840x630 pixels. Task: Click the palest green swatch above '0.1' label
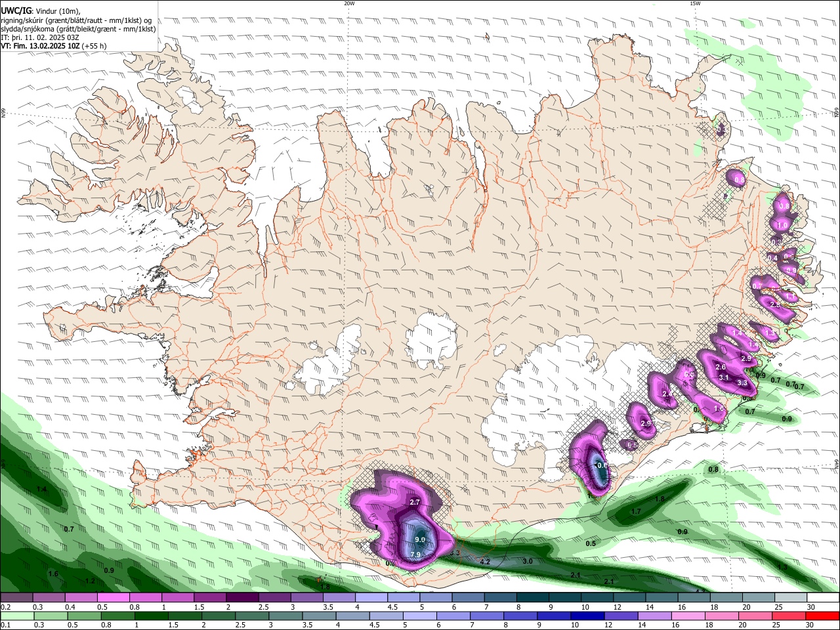(18, 616)
